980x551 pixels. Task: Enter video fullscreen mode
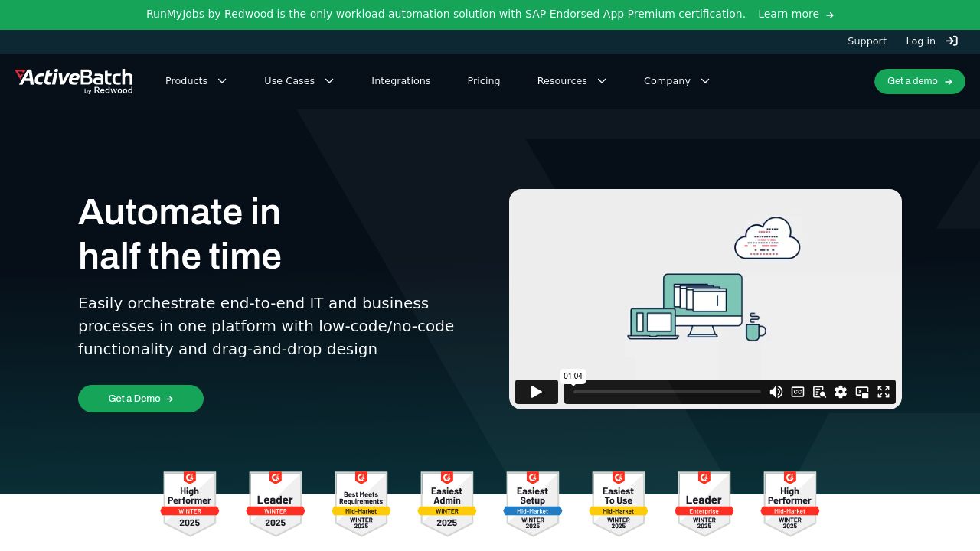(x=884, y=392)
